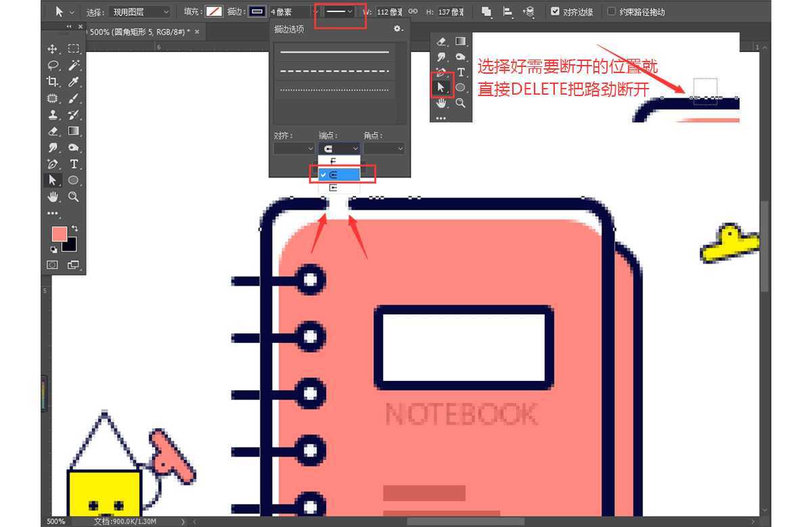Click the Hand tool in the left toolbox

(x=52, y=197)
